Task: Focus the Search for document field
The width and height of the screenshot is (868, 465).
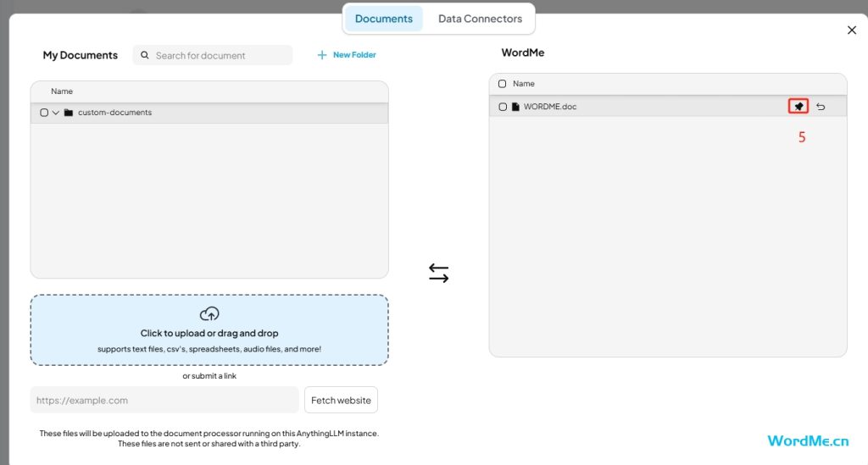Action: tap(213, 55)
